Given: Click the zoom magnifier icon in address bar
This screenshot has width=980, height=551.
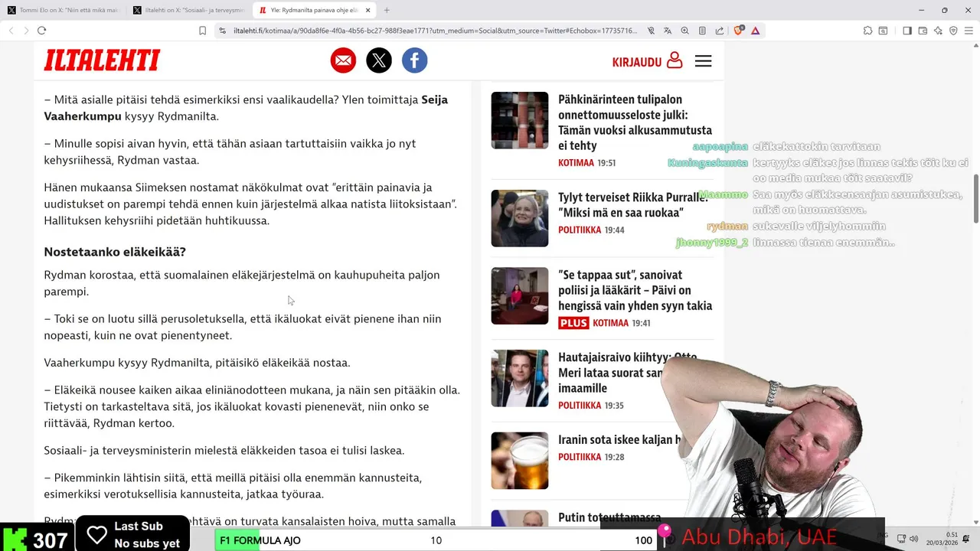Looking at the screenshot, I should 684,31.
